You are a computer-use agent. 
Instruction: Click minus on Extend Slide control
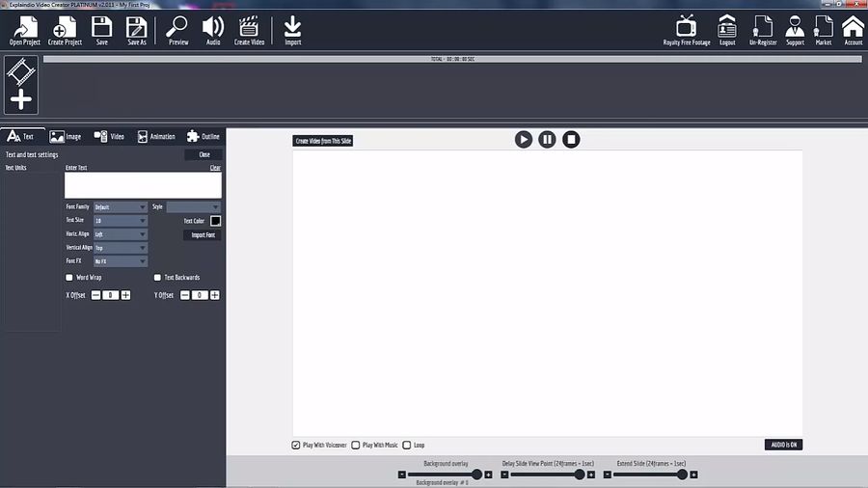(x=608, y=474)
